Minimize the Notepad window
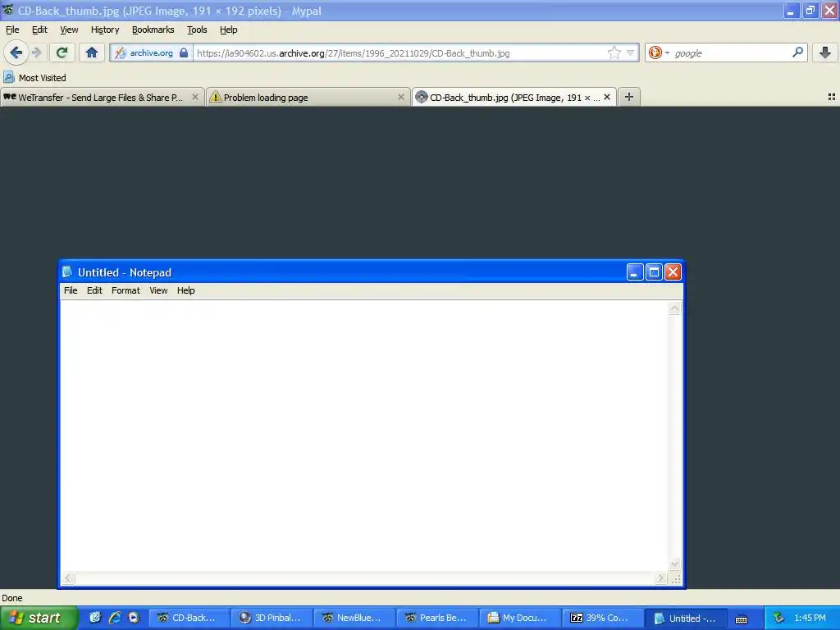The width and height of the screenshot is (840, 630). 635,272
